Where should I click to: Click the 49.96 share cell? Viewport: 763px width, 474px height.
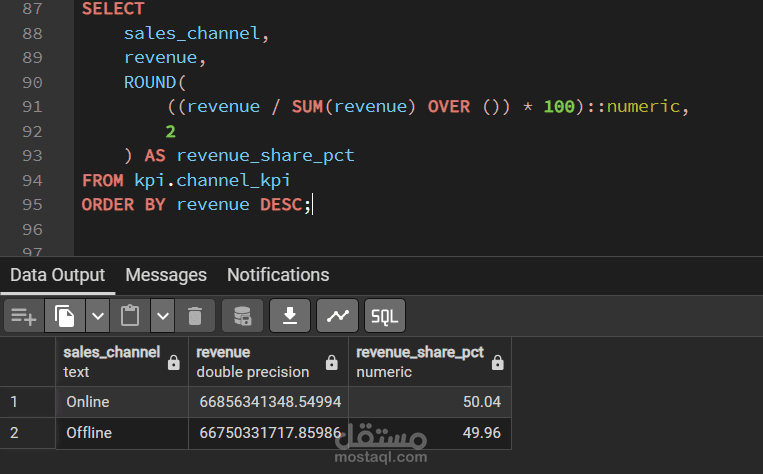click(430, 433)
